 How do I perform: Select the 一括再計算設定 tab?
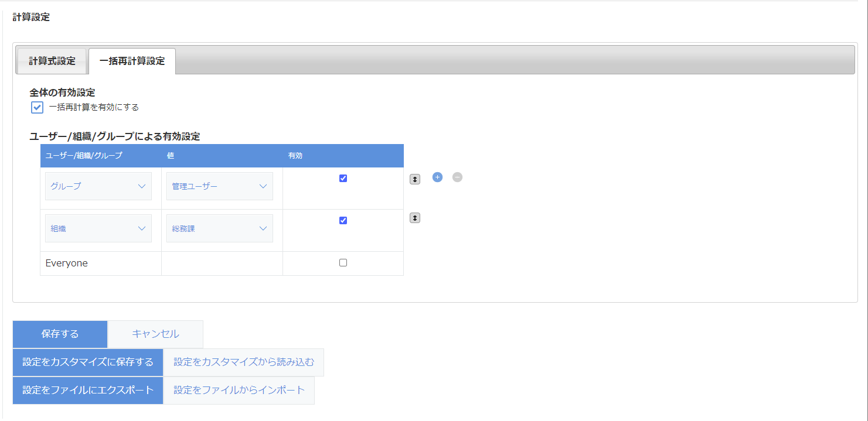click(x=132, y=61)
